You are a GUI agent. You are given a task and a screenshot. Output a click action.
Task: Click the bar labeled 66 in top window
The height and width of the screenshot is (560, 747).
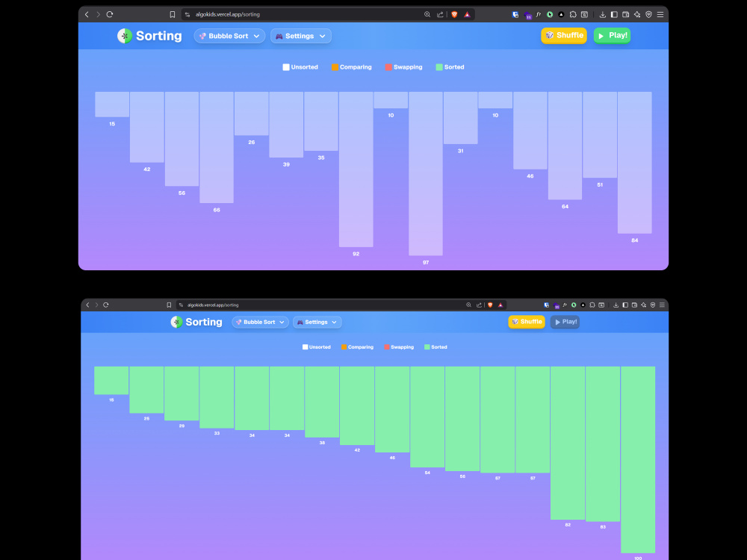pos(217,147)
